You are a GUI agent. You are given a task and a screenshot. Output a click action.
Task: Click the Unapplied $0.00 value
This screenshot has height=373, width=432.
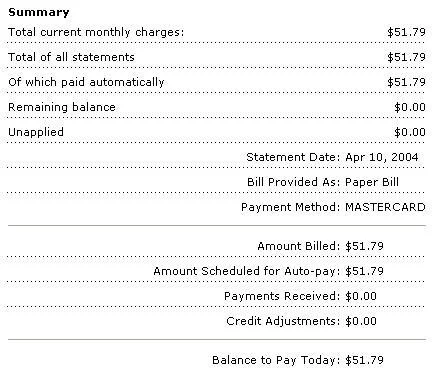coord(410,132)
